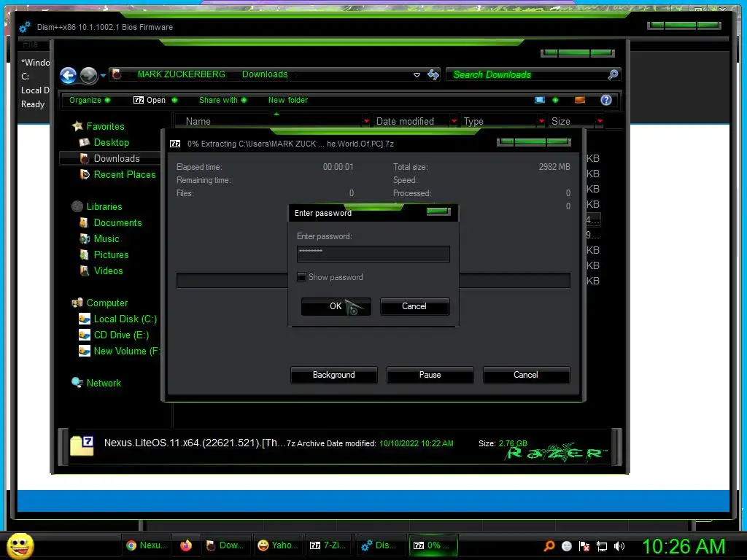
Task: Click MARK ZUCKERBERG breadcrumb
Action: click(181, 74)
